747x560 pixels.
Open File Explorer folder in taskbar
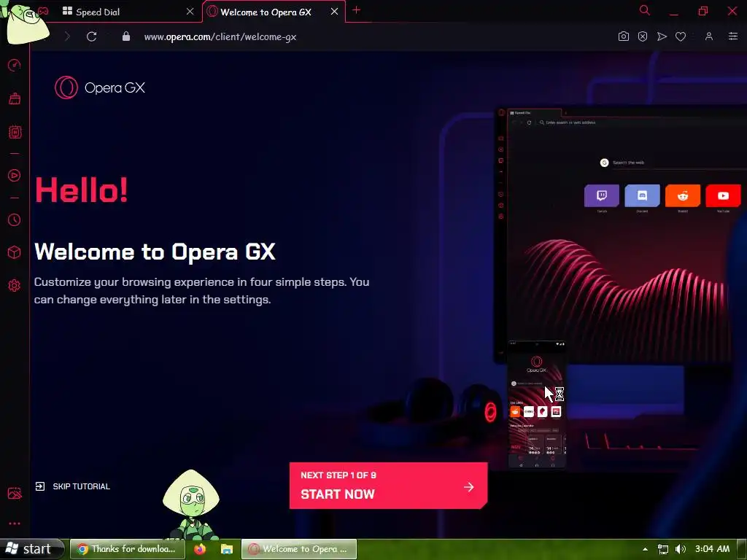227,549
